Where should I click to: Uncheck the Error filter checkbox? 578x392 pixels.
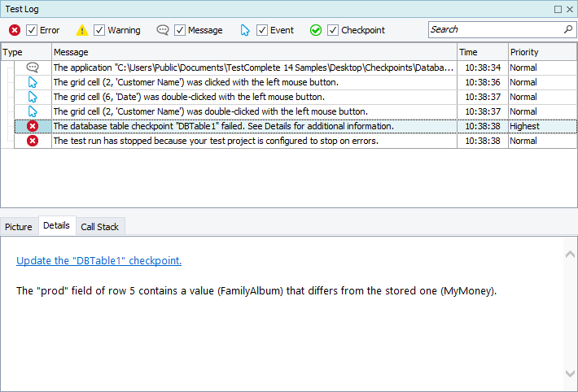[x=32, y=30]
